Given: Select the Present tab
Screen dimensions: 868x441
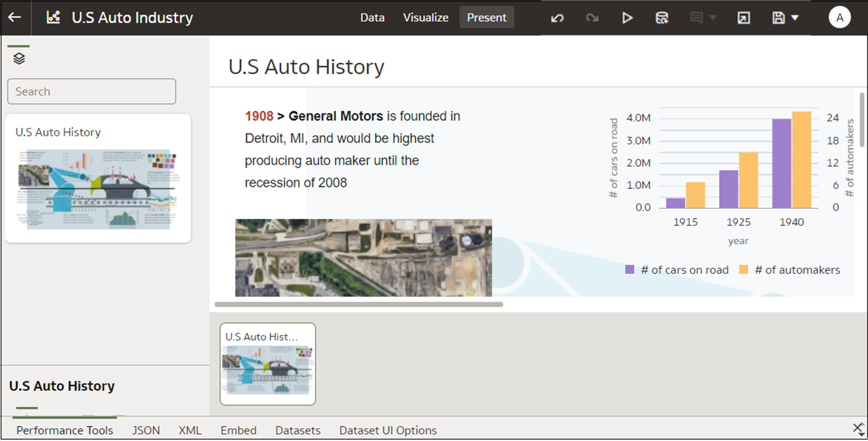Looking at the screenshot, I should [x=487, y=17].
